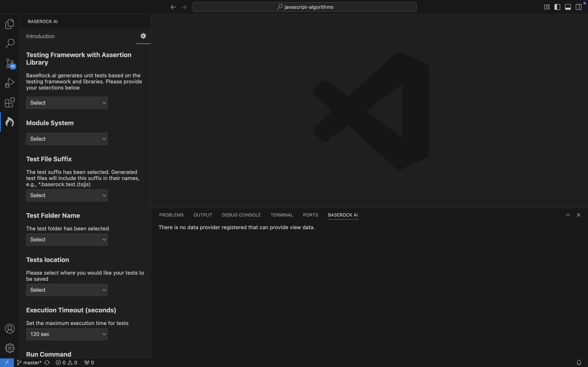Viewport: 588px width, 367px height.
Task: Open the Execution Timeout 120 sec dropdown
Action: click(x=67, y=334)
